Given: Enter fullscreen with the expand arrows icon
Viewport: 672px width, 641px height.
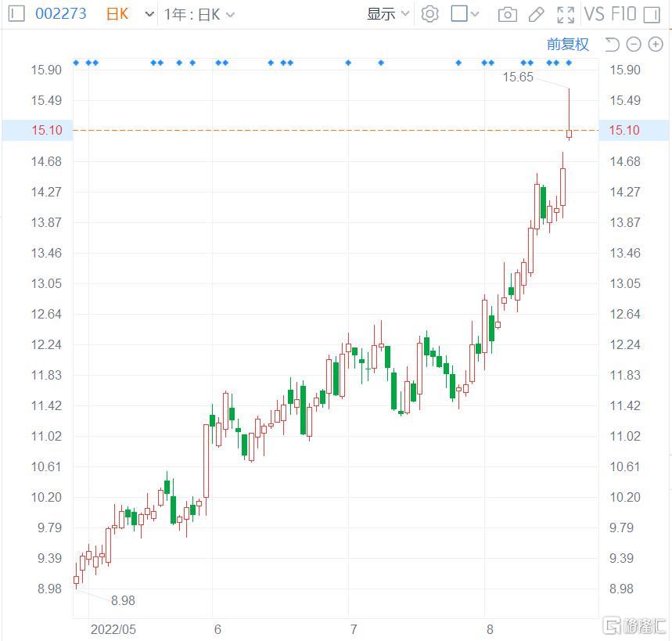Looking at the screenshot, I should click(x=566, y=15).
